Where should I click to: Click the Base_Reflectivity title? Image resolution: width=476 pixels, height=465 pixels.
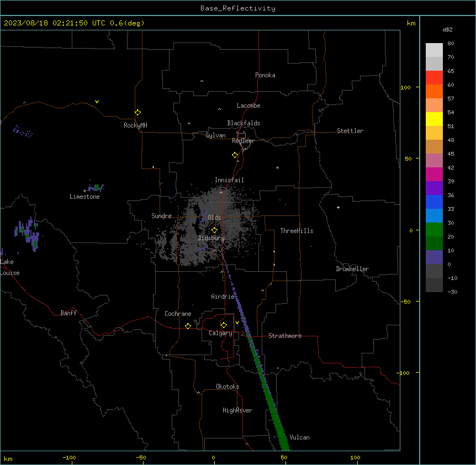tap(238, 8)
